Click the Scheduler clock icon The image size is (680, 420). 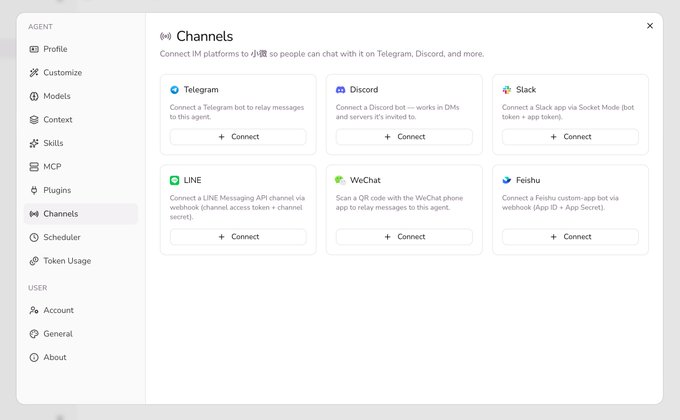click(x=34, y=237)
